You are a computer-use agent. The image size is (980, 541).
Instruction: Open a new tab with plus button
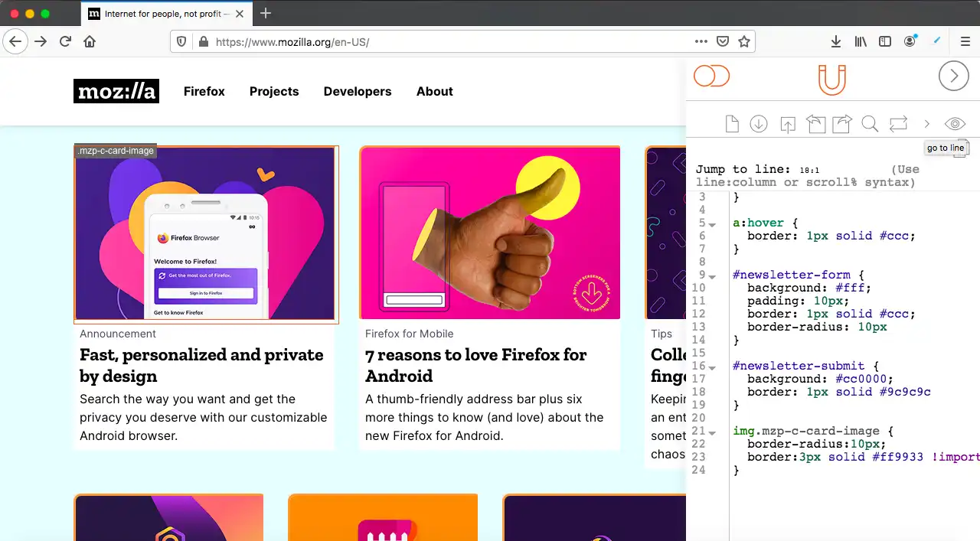266,13
